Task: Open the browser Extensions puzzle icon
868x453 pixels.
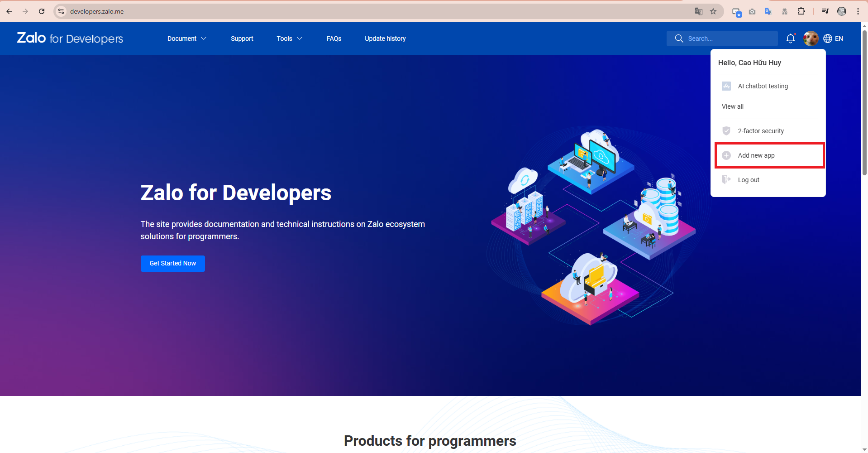Action: pyautogui.click(x=801, y=11)
